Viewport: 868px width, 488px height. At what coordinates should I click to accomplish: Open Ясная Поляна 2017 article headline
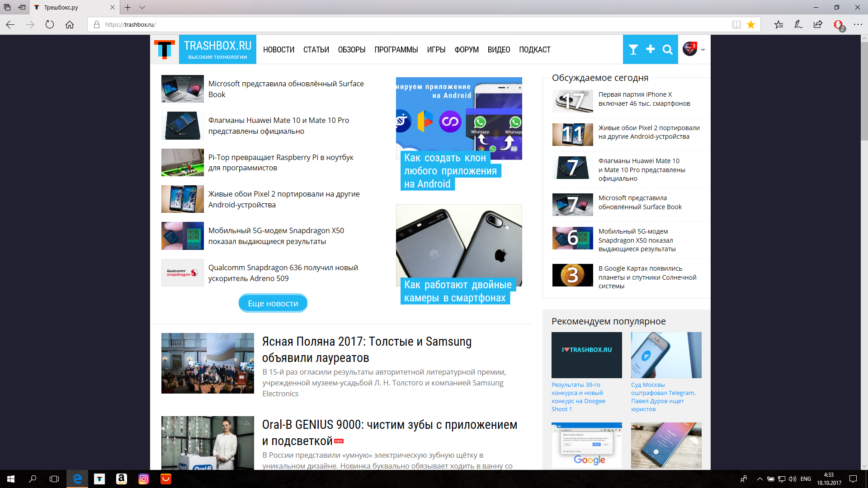[367, 349]
